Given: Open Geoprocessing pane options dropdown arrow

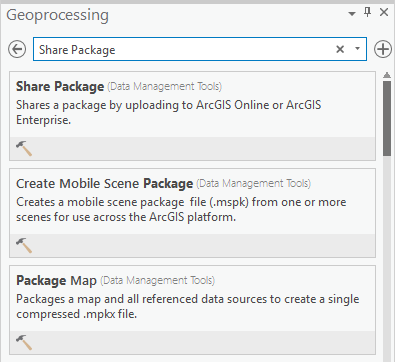Looking at the screenshot, I should (x=352, y=14).
